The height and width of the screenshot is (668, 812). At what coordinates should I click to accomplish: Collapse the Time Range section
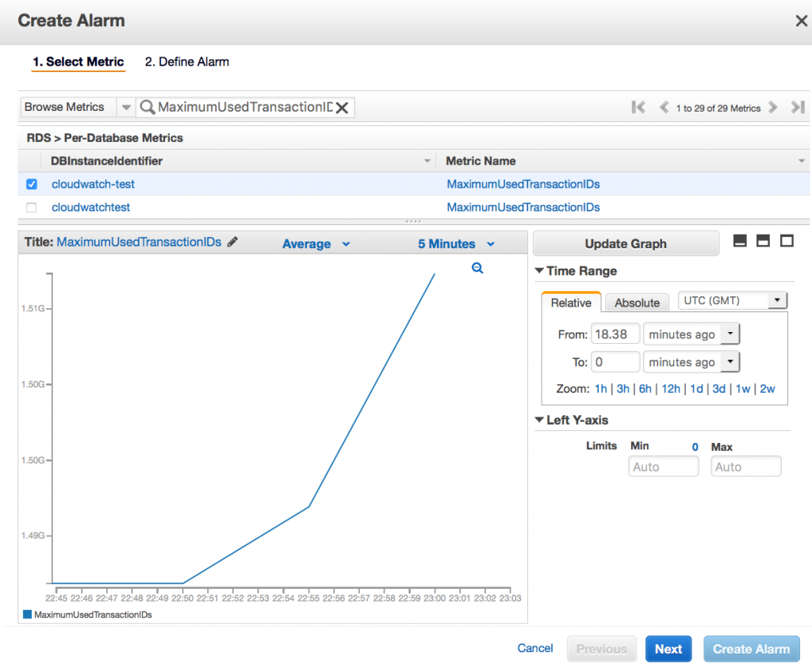(x=539, y=271)
